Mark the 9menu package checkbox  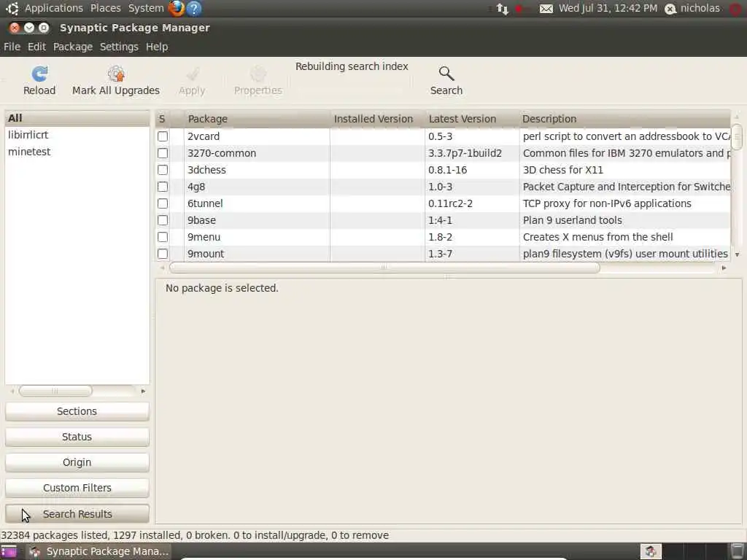163,237
